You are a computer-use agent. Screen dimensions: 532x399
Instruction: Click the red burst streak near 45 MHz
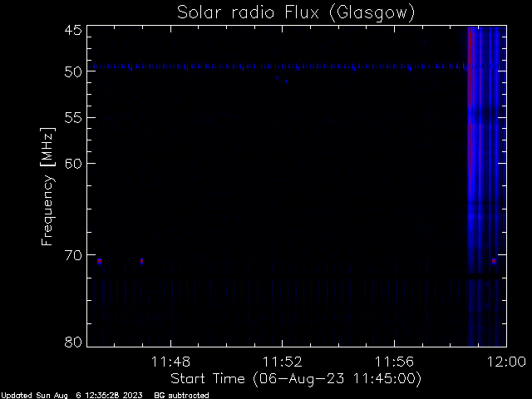[470, 68]
